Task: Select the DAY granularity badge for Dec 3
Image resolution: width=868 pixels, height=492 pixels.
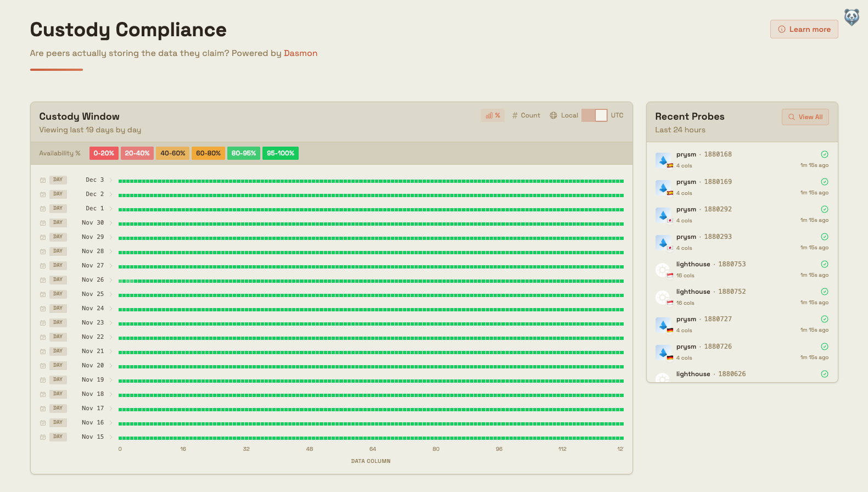Action: tap(58, 180)
